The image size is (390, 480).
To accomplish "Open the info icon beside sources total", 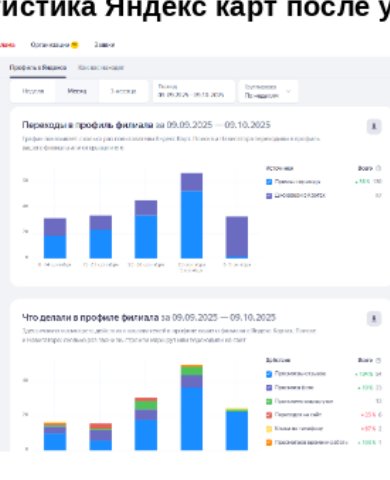I will click(378, 168).
